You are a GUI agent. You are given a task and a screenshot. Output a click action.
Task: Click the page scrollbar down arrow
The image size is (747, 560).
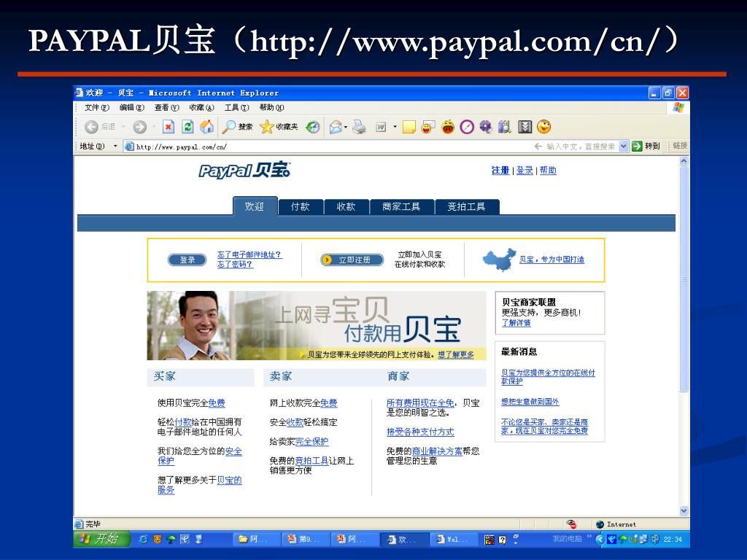(684, 510)
